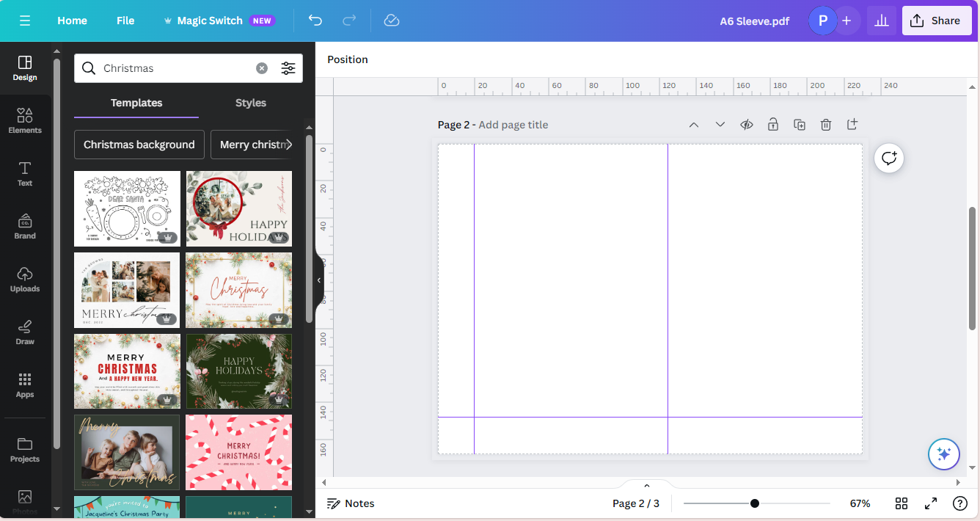Enter fullscreen presentation mode
Screen dimensions: 980x521
click(931, 503)
